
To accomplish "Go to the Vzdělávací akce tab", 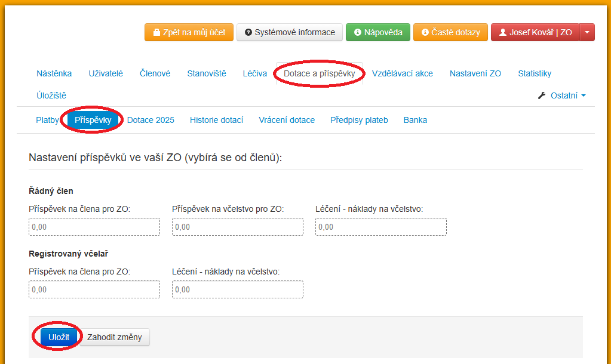I will point(402,73).
